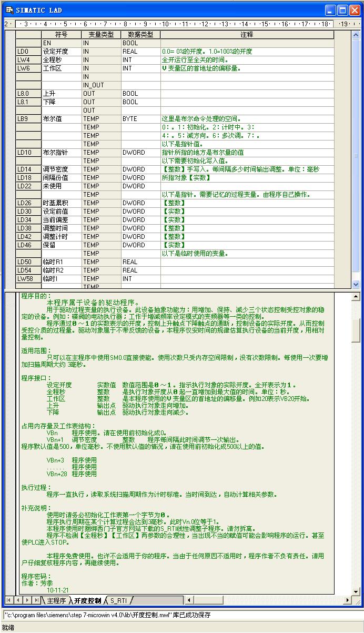Image resolution: width=364 pixels, height=633 pixels.
Task: Select the 调节密度 symbol cell
Action: (x=61, y=169)
